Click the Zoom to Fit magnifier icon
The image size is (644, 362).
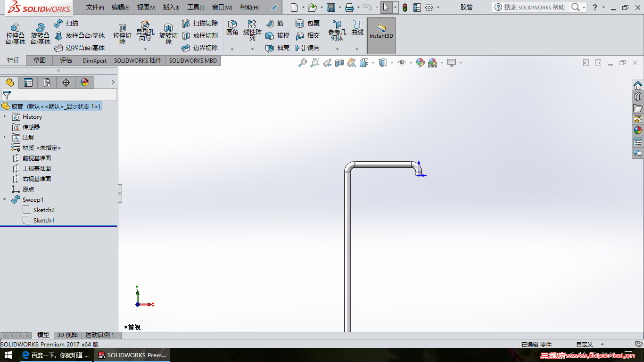pyautogui.click(x=303, y=63)
